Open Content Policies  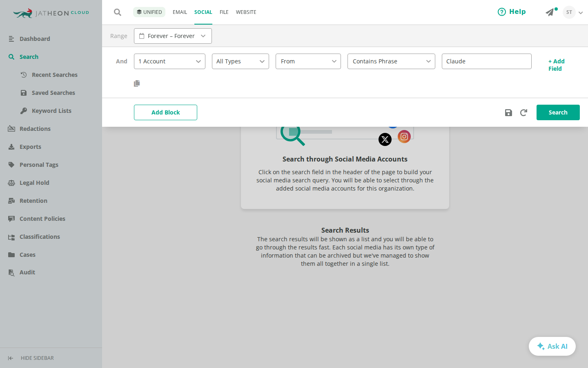[x=42, y=219]
